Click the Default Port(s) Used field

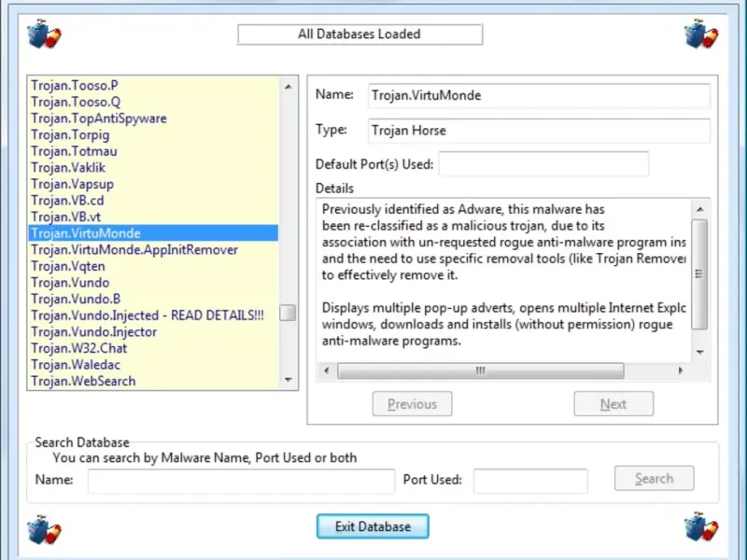(x=543, y=164)
